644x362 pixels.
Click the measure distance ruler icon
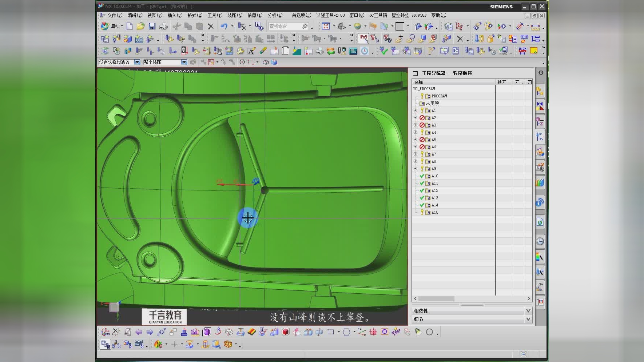pos(536,27)
